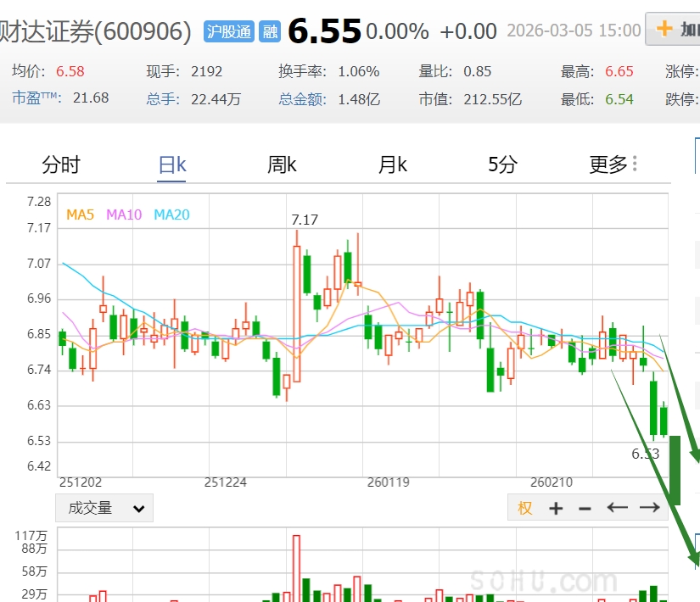
Task: Click the MA5 legend label
Action: point(81,215)
